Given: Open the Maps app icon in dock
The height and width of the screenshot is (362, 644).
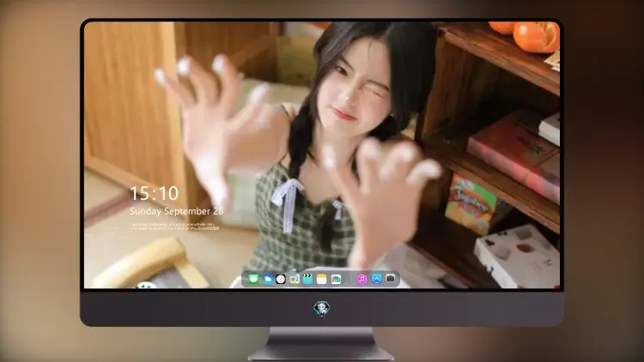Looking at the screenshot, I should tap(336, 279).
